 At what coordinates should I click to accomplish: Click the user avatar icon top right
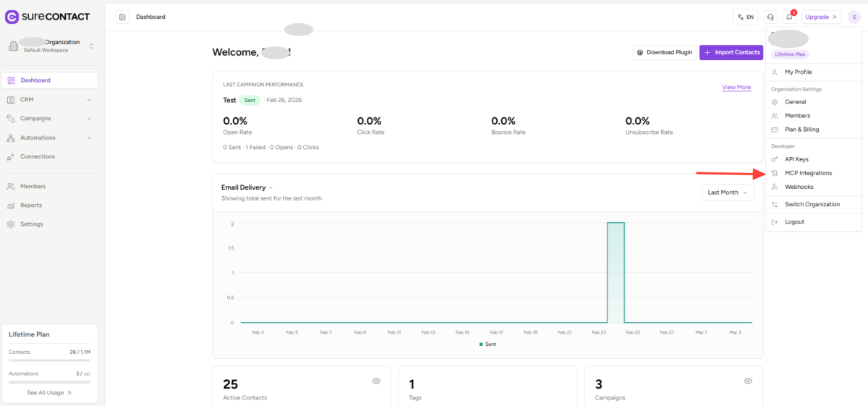pyautogui.click(x=854, y=17)
